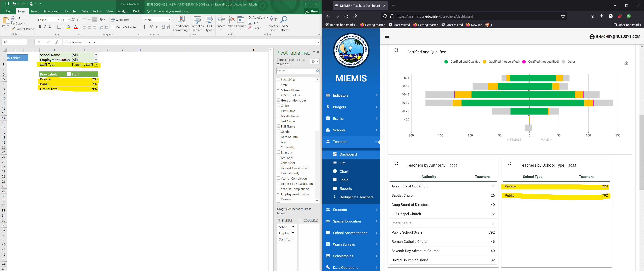Viewport: 644px width, 271px height.
Task: Check the Gender field checkbox
Action: 278,131
